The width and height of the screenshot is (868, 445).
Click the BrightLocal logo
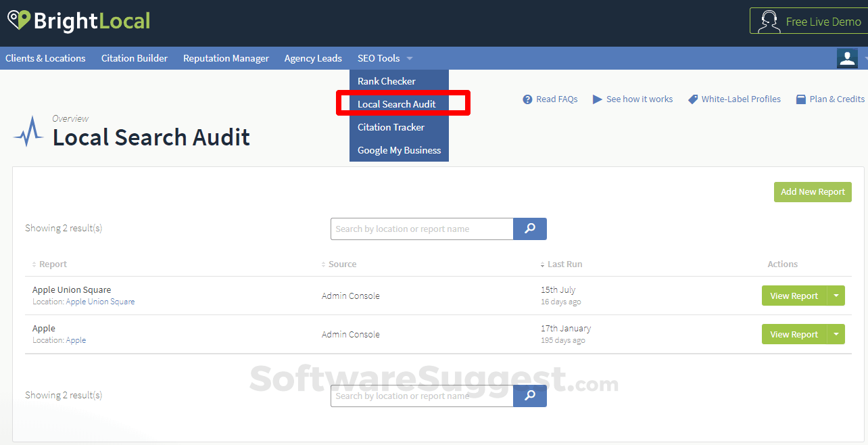click(78, 21)
